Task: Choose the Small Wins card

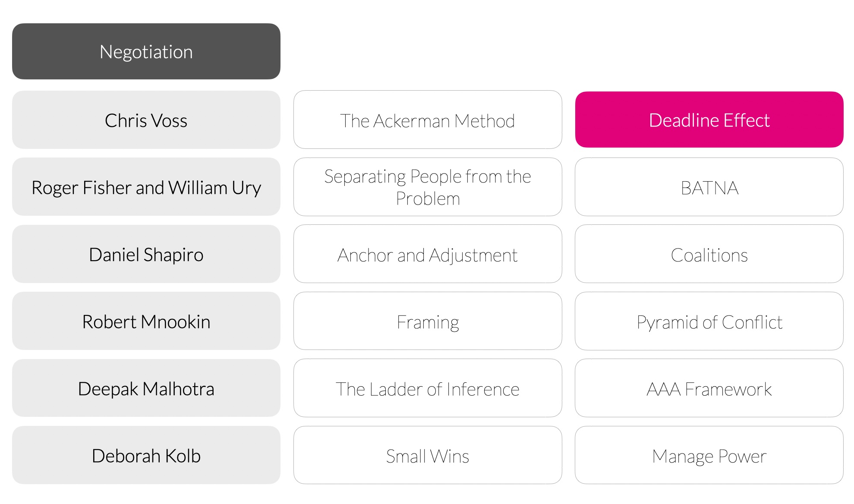Action: click(427, 455)
